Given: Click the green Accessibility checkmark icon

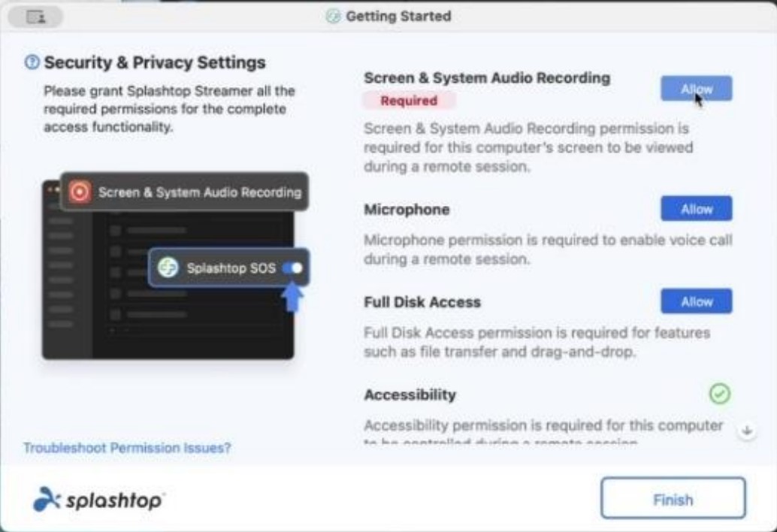Looking at the screenshot, I should [x=720, y=394].
